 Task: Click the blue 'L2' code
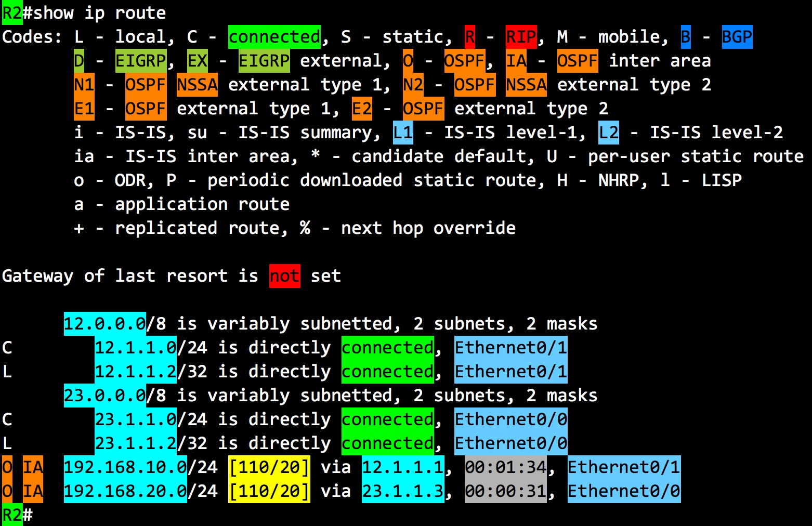[x=609, y=133]
